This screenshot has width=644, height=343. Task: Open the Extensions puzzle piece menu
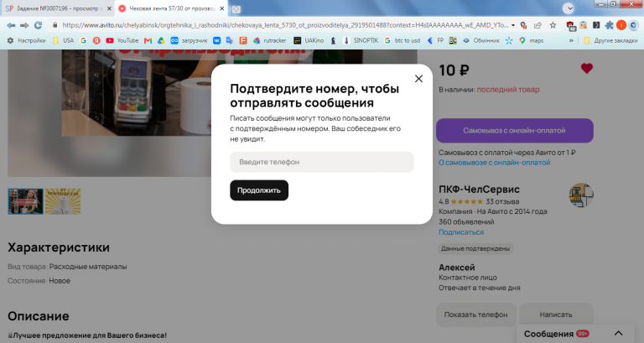[x=609, y=25]
